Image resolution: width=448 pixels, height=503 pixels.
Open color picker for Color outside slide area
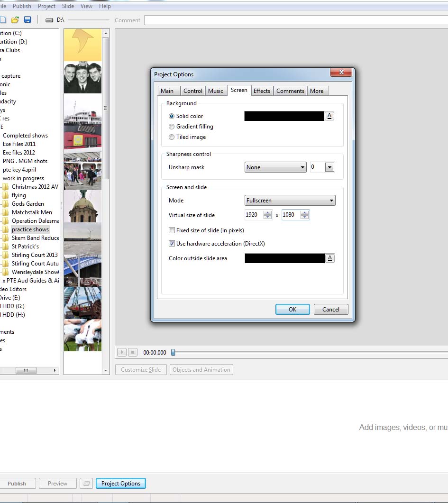330,258
